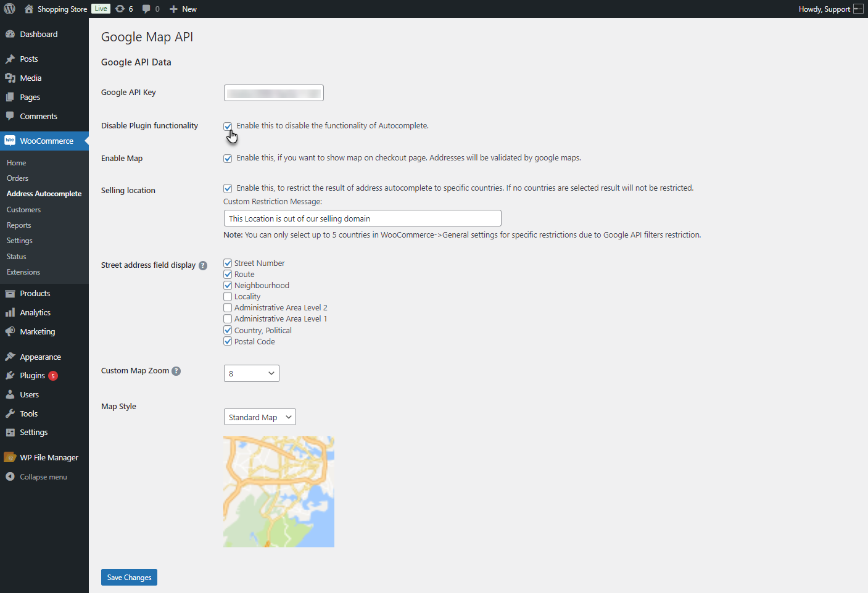The width and height of the screenshot is (868, 593).
Task: Open the Custom Map Zoom dropdown
Action: pos(252,373)
